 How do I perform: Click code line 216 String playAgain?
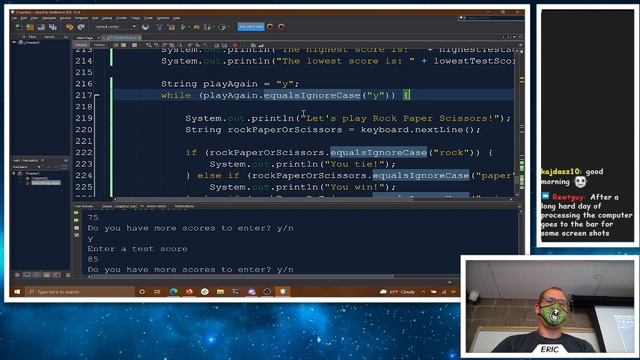[x=230, y=84]
